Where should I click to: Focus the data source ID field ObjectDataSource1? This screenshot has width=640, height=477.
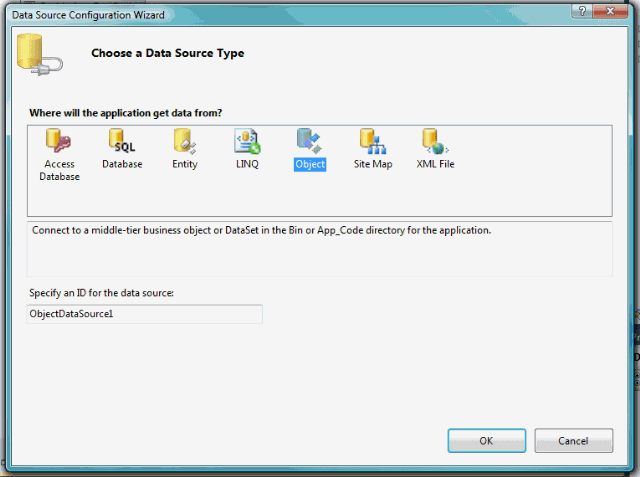(x=144, y=314)
